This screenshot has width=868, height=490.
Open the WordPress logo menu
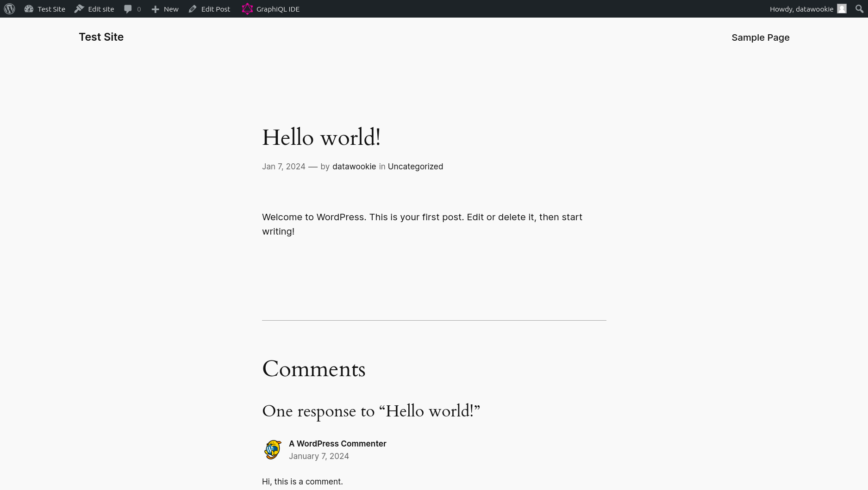(9, 9)
